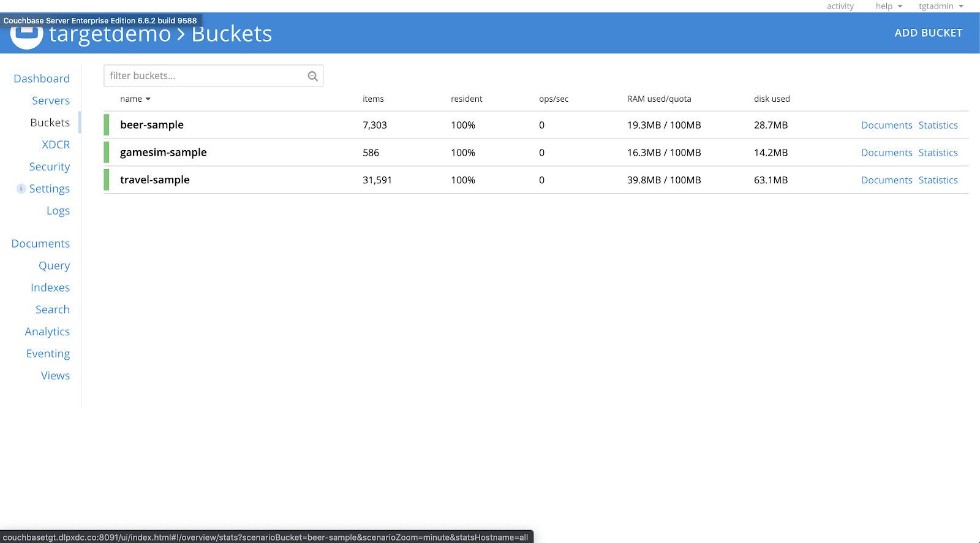The width and height of the screenshot is (980, 543).
Task: Expand the gamesim-sample bucket row
Action: (164, 153)
